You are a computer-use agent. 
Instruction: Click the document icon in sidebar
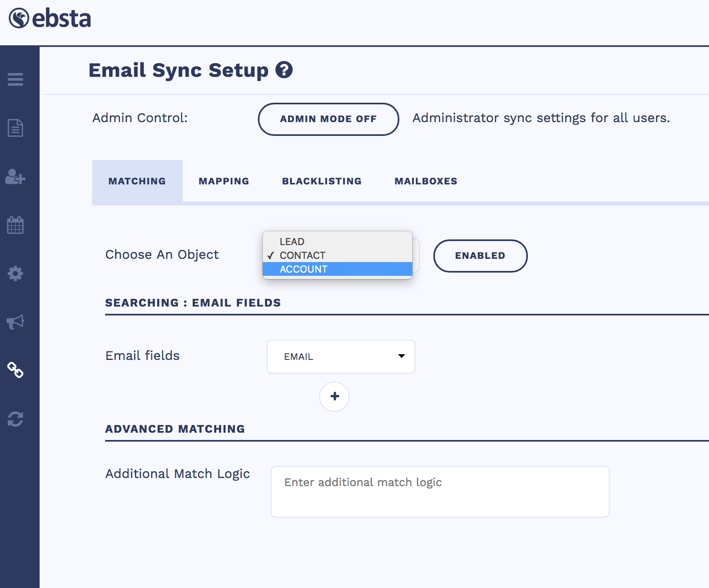click(x=15, y=128)
